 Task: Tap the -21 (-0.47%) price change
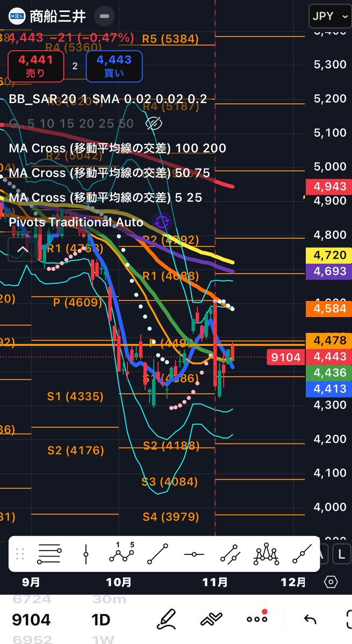92,38
